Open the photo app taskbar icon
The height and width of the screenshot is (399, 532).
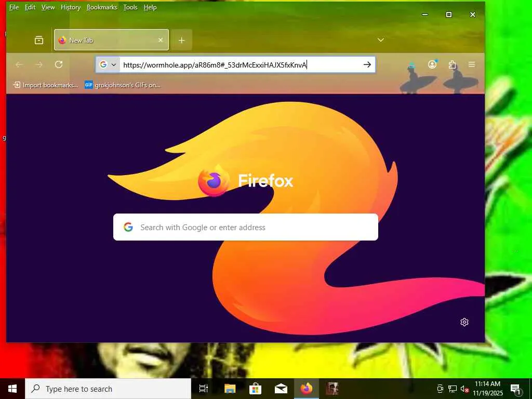(332, 389)
